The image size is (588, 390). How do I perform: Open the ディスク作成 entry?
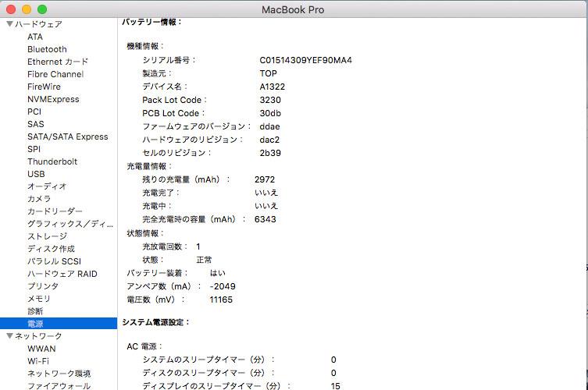51,249
